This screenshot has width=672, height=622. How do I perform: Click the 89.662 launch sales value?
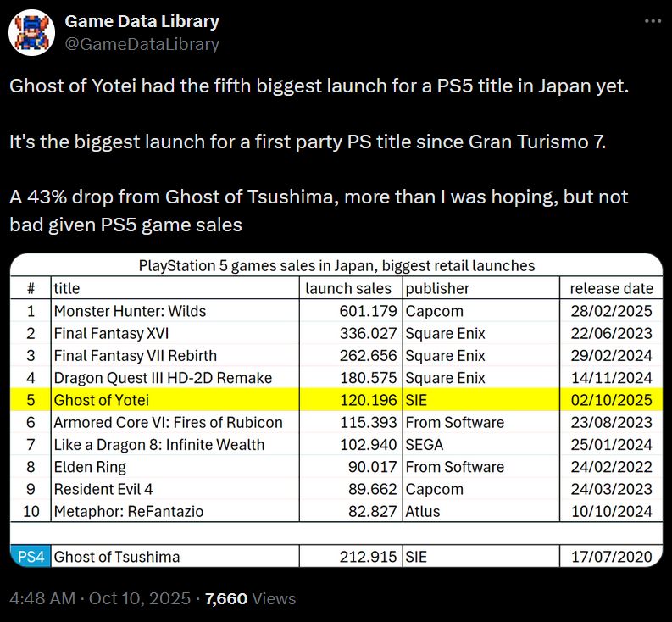click(x=372, y=489)
